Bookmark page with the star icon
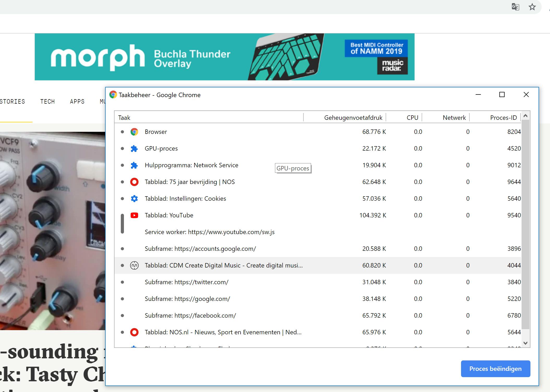This screenshot has width=550, height=392. point(532,7)
